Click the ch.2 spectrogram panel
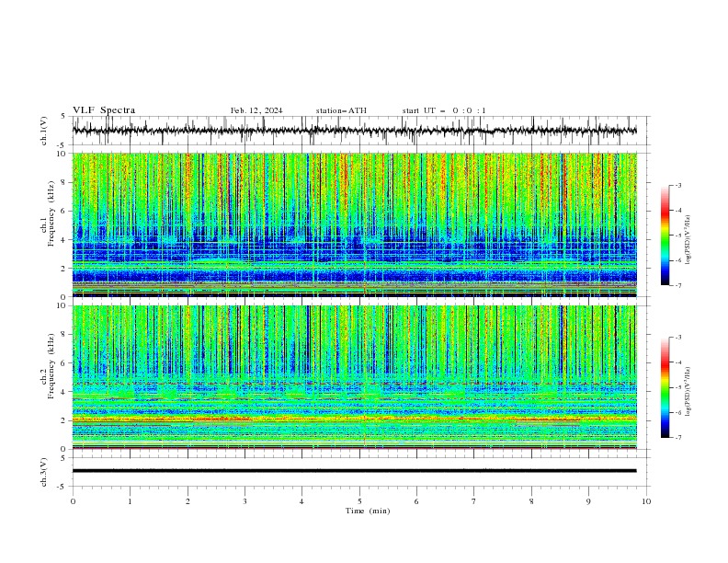 [x=355, y=377]
